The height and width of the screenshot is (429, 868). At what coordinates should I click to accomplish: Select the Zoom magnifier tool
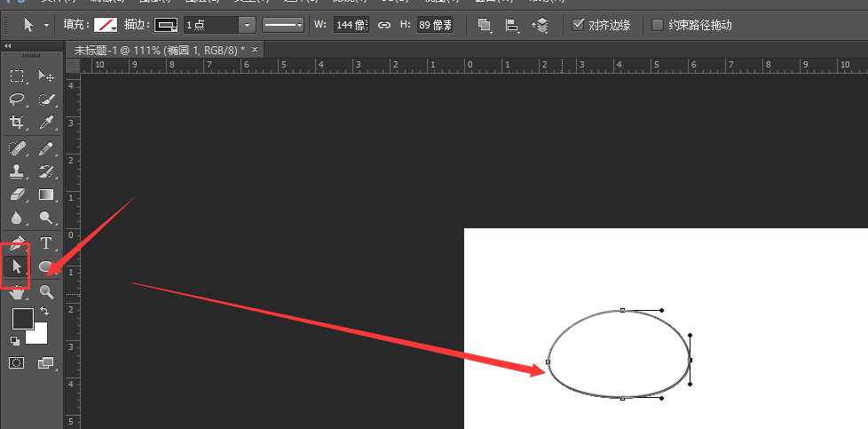(x=46, y=291)
